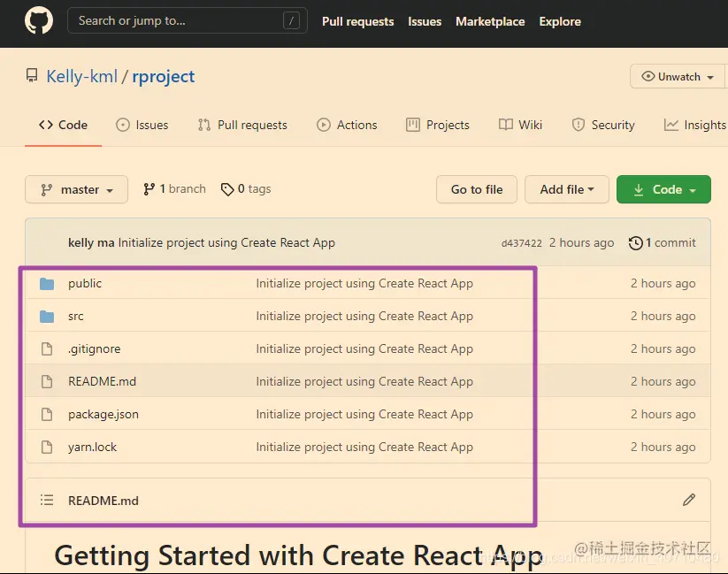Open the Actions tab
This screenshot has width=728, height=574.
point(347,125)
